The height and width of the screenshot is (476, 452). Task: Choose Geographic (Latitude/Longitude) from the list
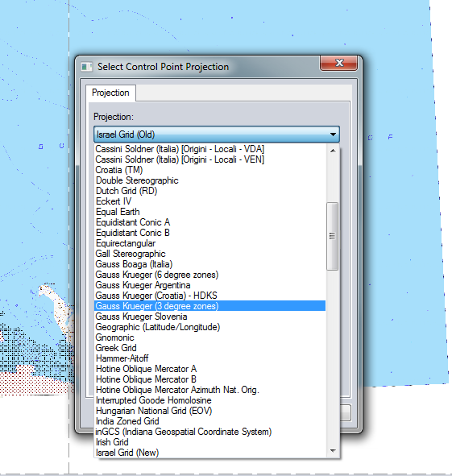(210, 327)
